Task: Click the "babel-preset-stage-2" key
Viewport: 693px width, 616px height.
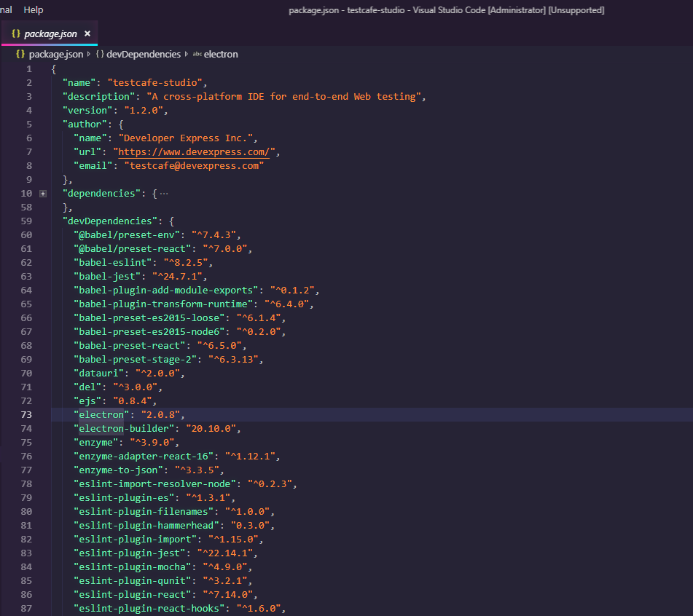Action: coord(135,360)
